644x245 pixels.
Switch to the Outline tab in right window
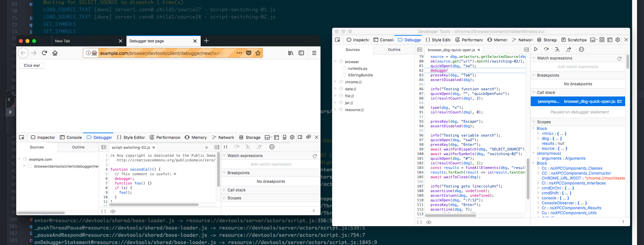[x=394, y=50]
